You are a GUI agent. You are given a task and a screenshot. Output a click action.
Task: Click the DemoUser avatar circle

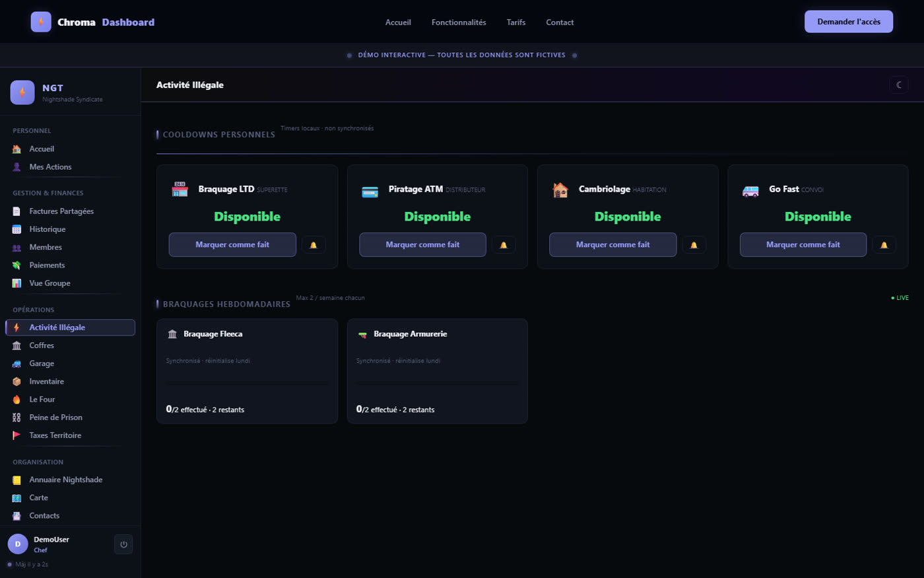pyautogui.click(x=18, y=544)
